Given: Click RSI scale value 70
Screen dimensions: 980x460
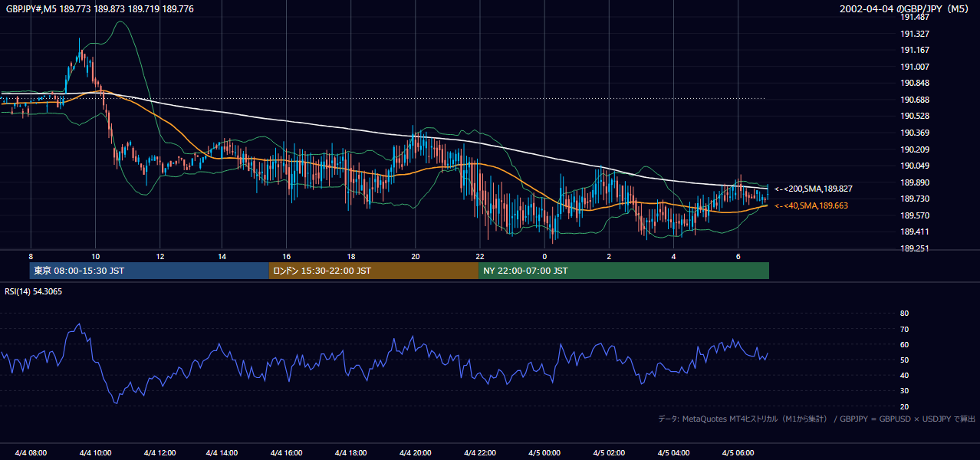Looking at the screenshot, I should tap(904, 329).
